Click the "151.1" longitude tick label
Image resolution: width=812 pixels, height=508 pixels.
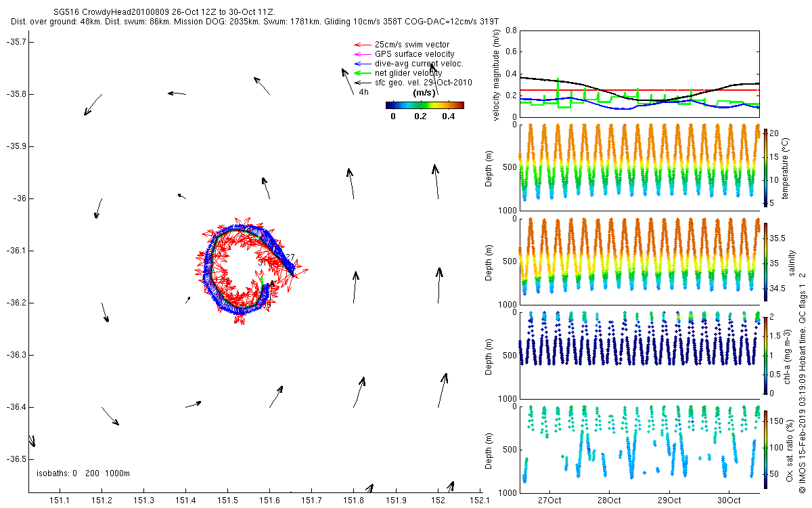point(60,501)
